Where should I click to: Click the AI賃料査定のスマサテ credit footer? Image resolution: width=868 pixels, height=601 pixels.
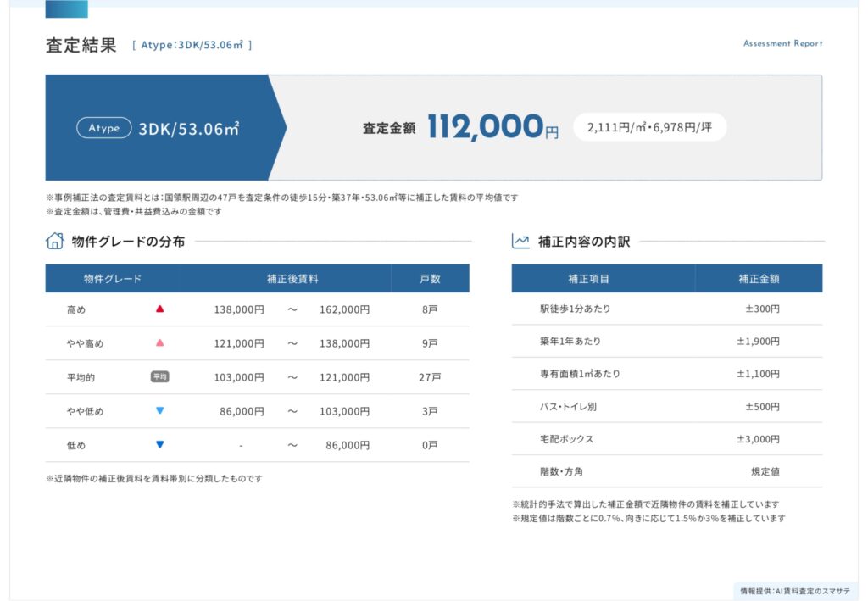point(794,590)
